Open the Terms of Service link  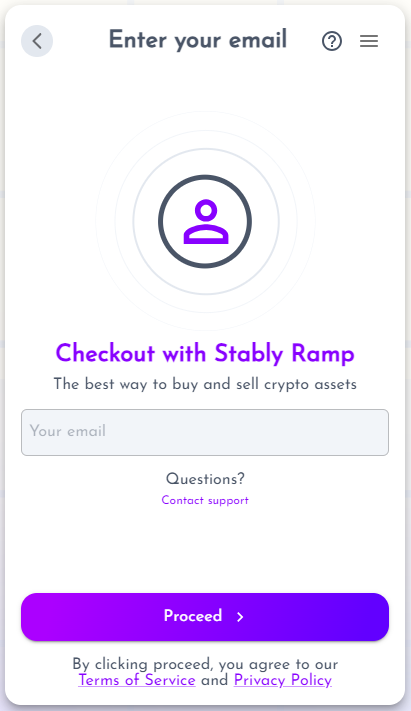[137, 680]
